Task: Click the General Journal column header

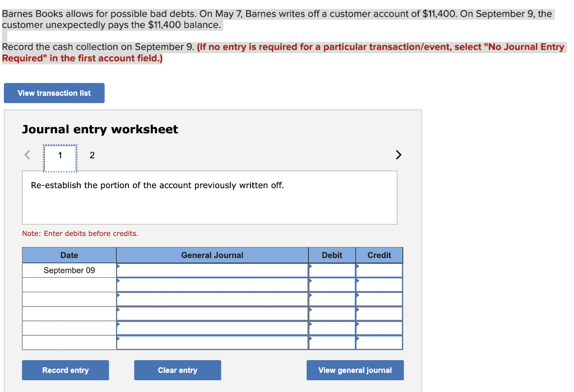Action: click(212, 255)
